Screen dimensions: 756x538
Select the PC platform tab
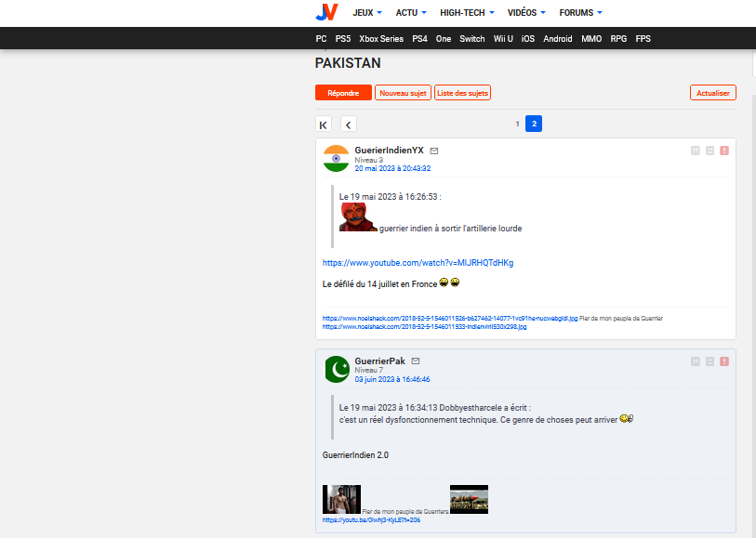[321, 39]
